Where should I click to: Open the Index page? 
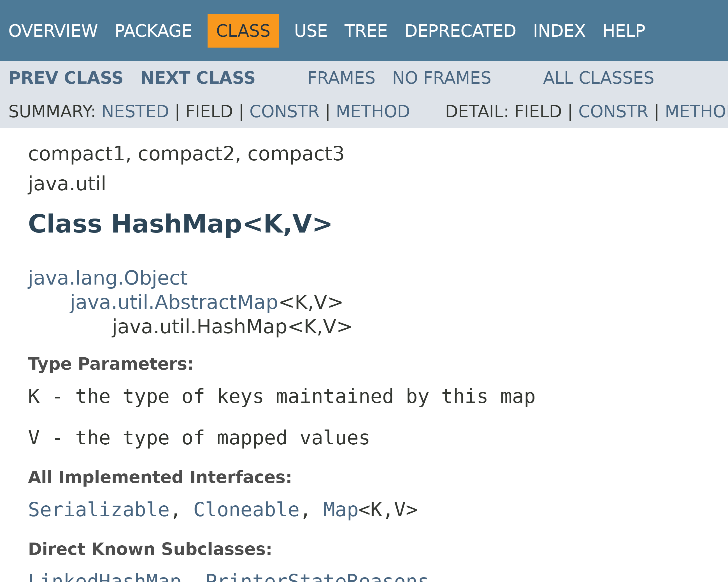pos(559,31)
